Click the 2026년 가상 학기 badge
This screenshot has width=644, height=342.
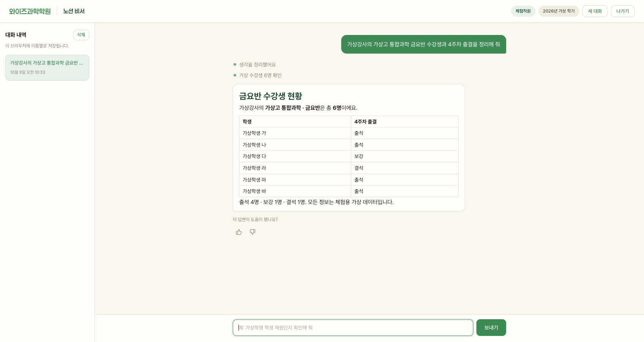tap(559, 11)
